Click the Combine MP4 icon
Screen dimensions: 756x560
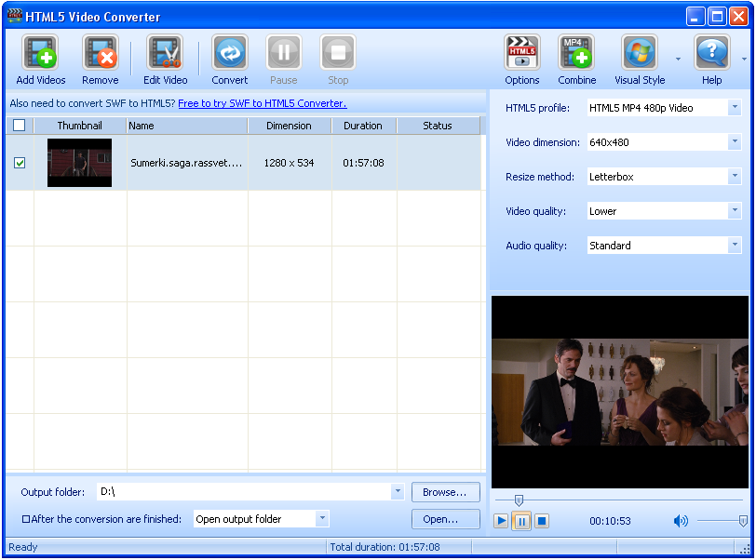pyautogui.click(x=576, y=52)
